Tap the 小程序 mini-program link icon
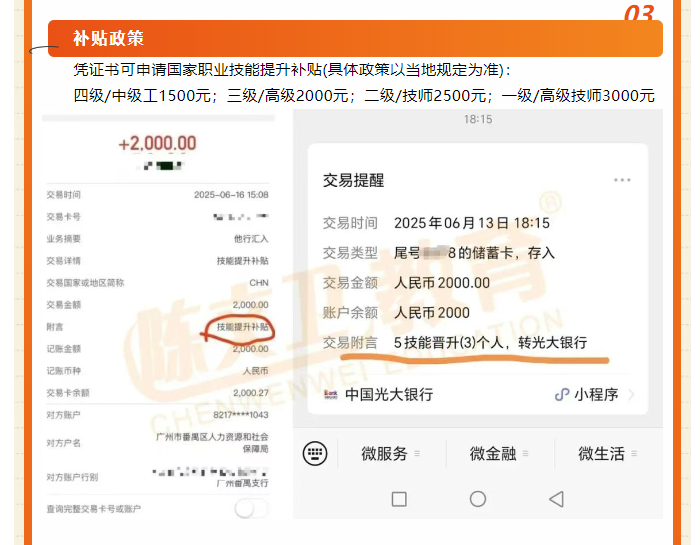Viewport: 700px width, 545px height. [x=562, y=395]
